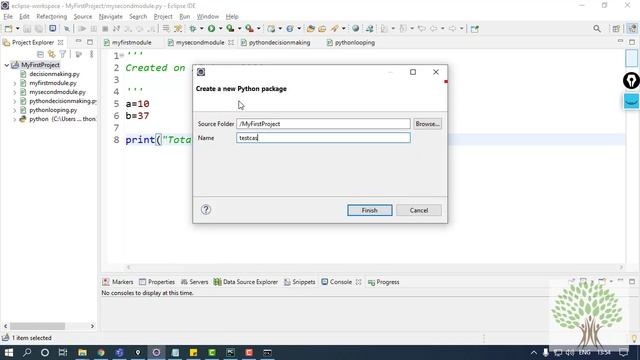This screenshot has height=360, width=640.
Task: Click Collapse All in Project Explorer
Action: [x=40, y=54]
